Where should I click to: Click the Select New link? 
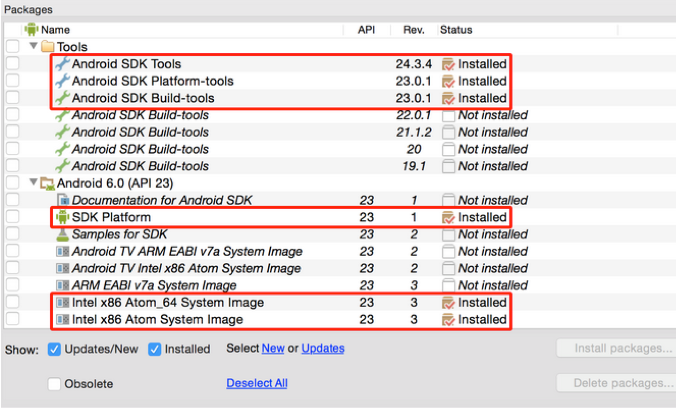click(x=273, y=349)
